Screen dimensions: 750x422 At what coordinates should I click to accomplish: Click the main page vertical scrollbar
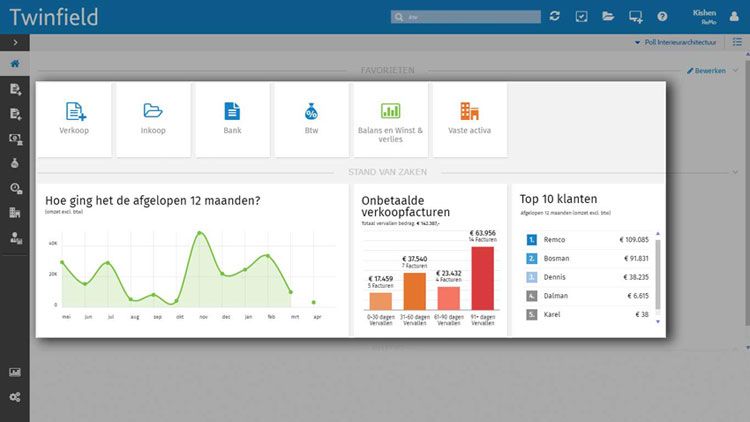[x=747, y=191]
